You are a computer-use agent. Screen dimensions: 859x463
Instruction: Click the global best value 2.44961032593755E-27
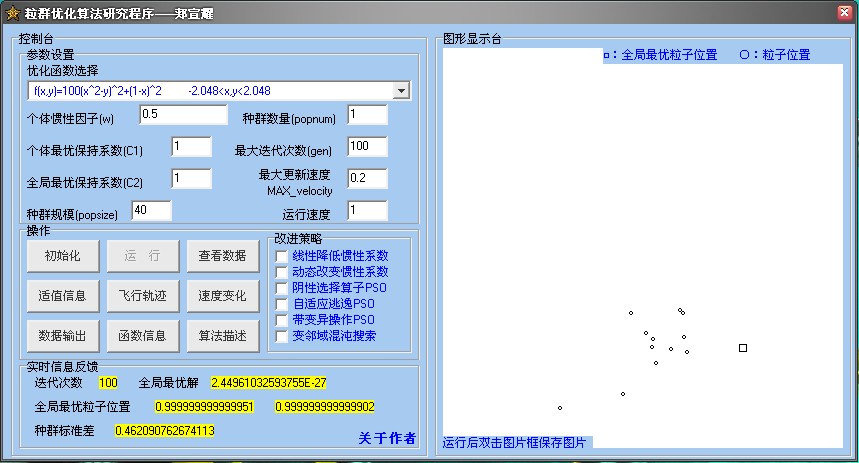point(268,383)
